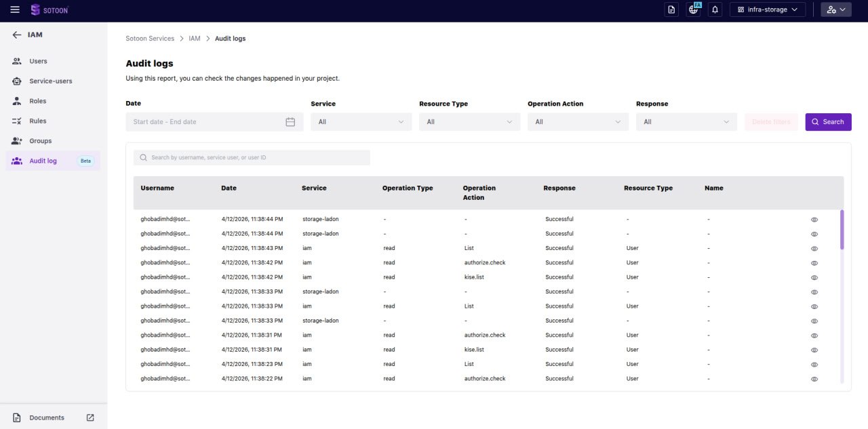Click the purple Search button
Screen dimensions: 868x429
click(828, 122)
